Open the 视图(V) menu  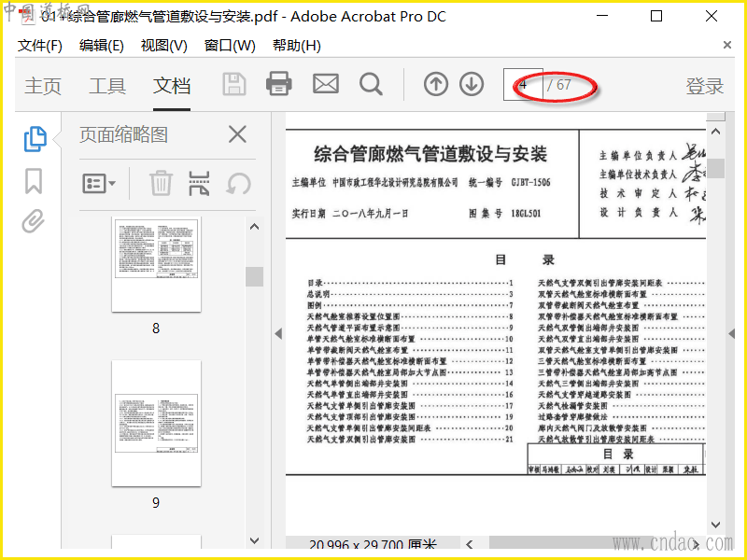(164, 46)
